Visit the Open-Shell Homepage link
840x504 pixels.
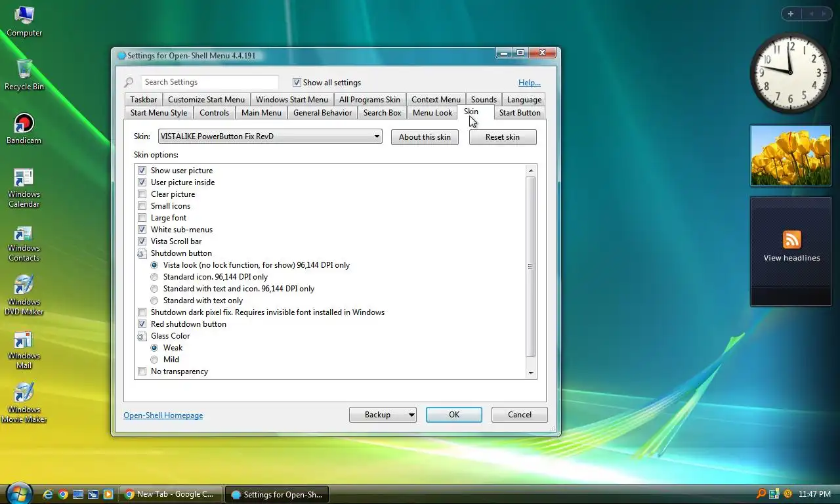point(163,415)
